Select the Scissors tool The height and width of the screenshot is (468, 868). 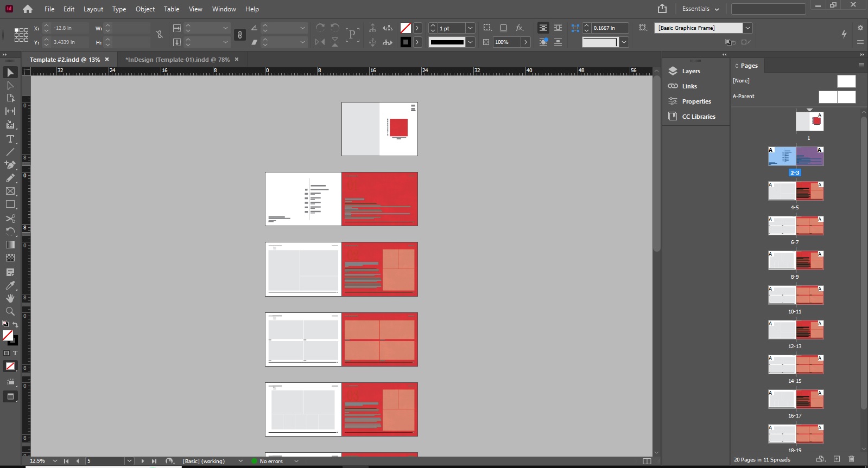point(10,219)
